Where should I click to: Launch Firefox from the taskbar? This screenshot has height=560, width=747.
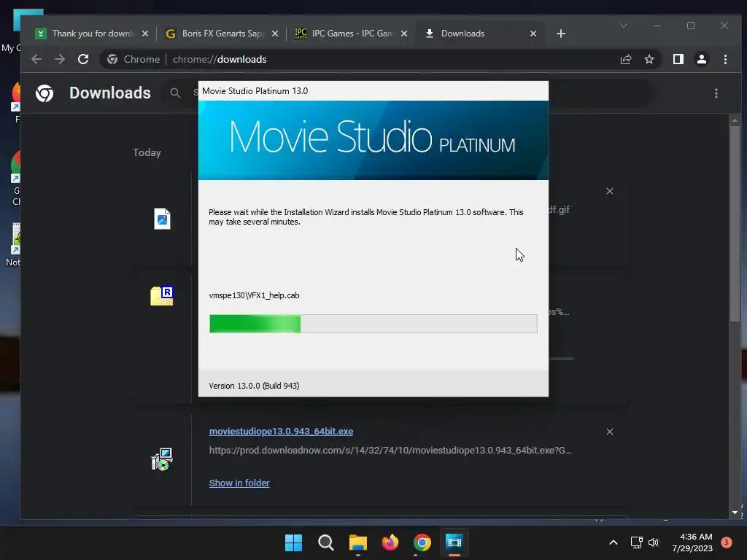click(390, 542)
